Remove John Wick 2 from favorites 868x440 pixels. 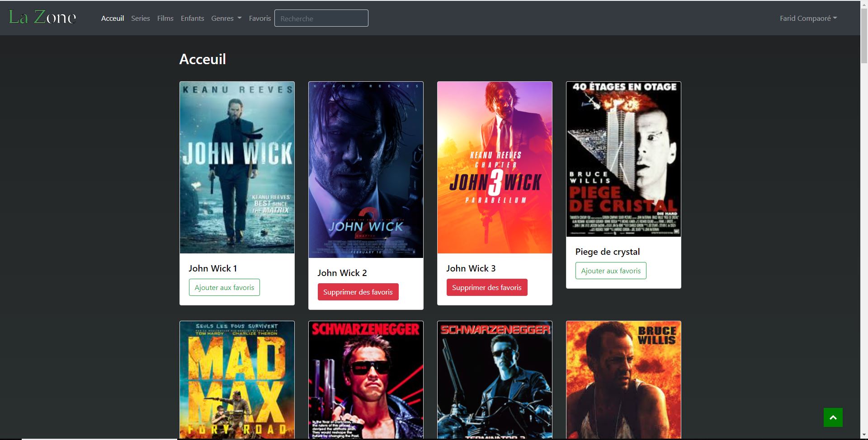358,292
